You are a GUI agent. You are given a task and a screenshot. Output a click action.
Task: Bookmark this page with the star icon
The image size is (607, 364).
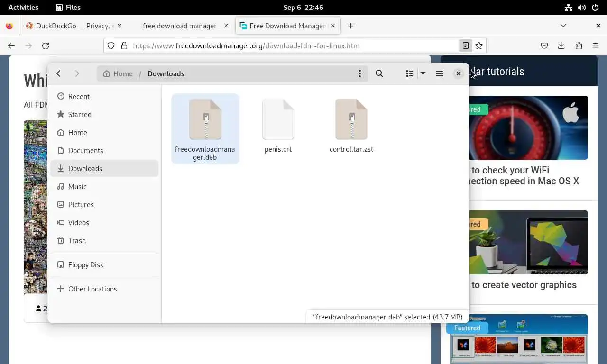point(479,45)
